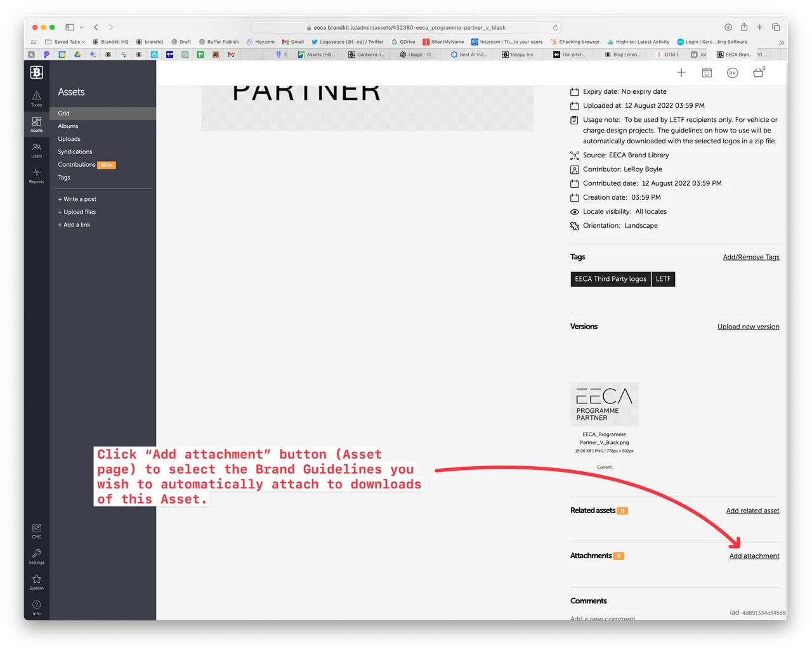
Task: Open the EECA Programme Partner version thumbnail
Action: tap(605, 404)
